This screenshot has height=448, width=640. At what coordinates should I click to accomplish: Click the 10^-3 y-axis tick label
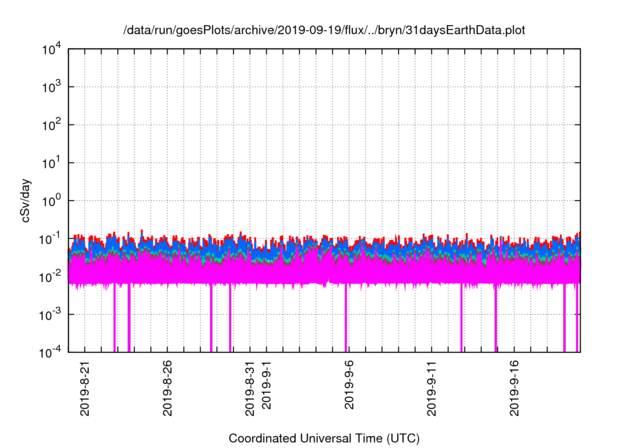(50, 315)
